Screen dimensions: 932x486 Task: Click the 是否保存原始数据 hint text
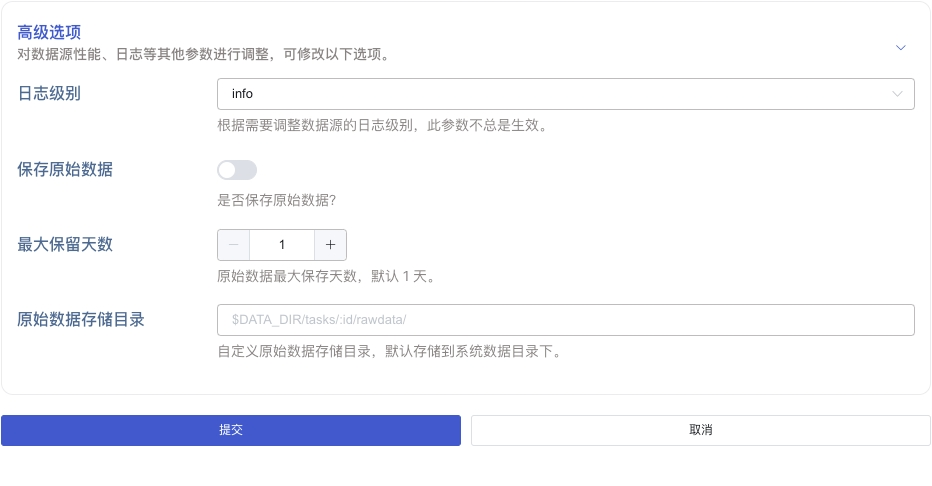point(277,200)
